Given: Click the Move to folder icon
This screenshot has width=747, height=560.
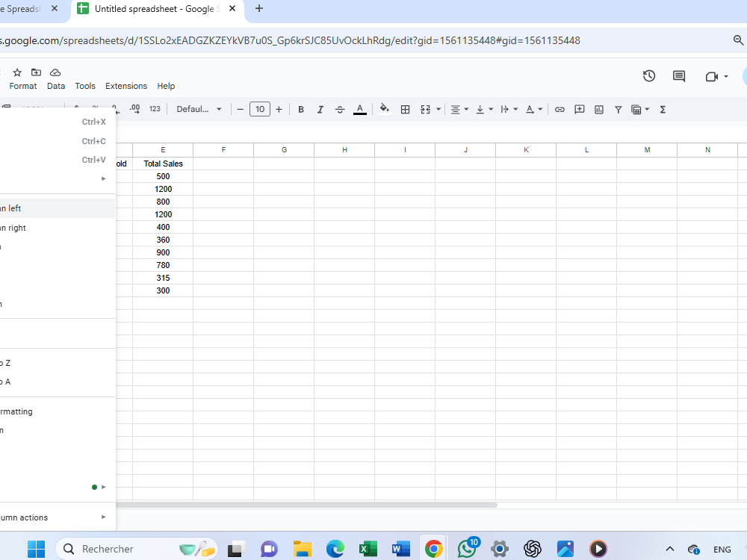Looking at the screenshot, I should click(36, 72).
